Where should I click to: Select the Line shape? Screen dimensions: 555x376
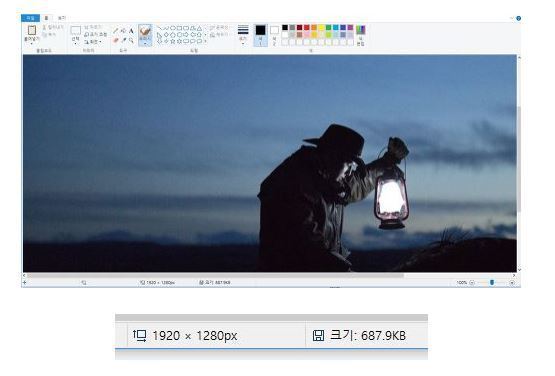click(x=159, y=28)
